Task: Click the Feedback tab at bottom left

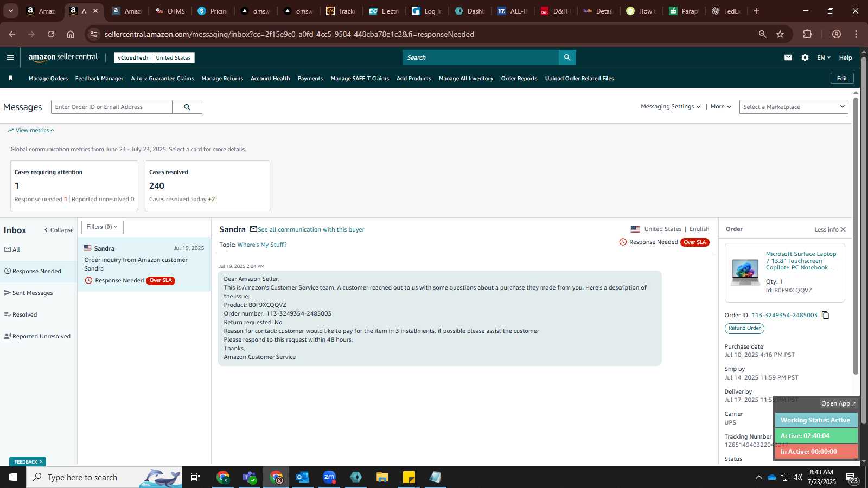Action: point(28,462)
